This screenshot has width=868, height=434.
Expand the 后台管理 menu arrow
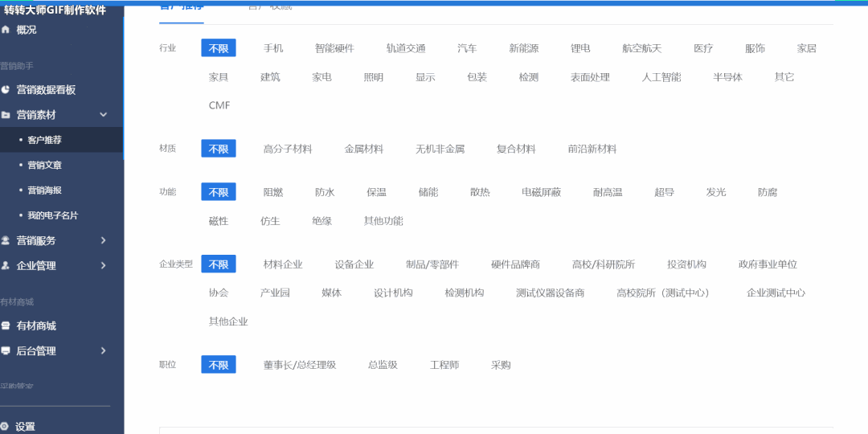point(103,350)
